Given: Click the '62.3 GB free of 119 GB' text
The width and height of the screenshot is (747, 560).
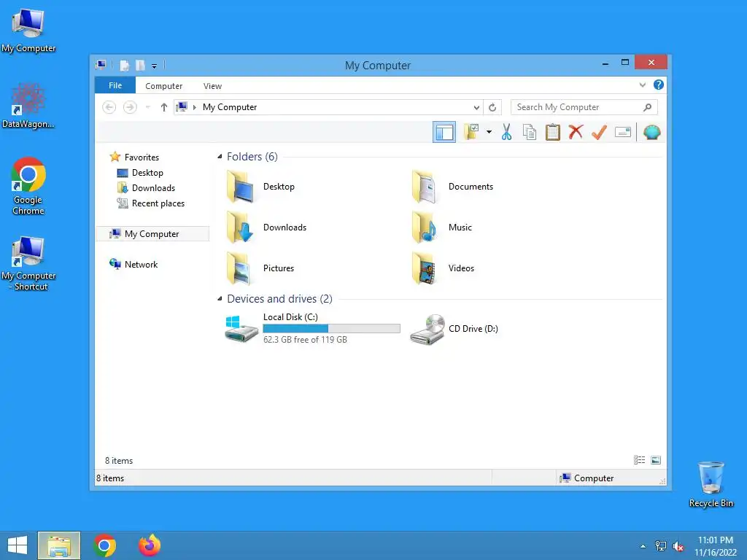Looking at the screenshot, I should coord(305,340).
